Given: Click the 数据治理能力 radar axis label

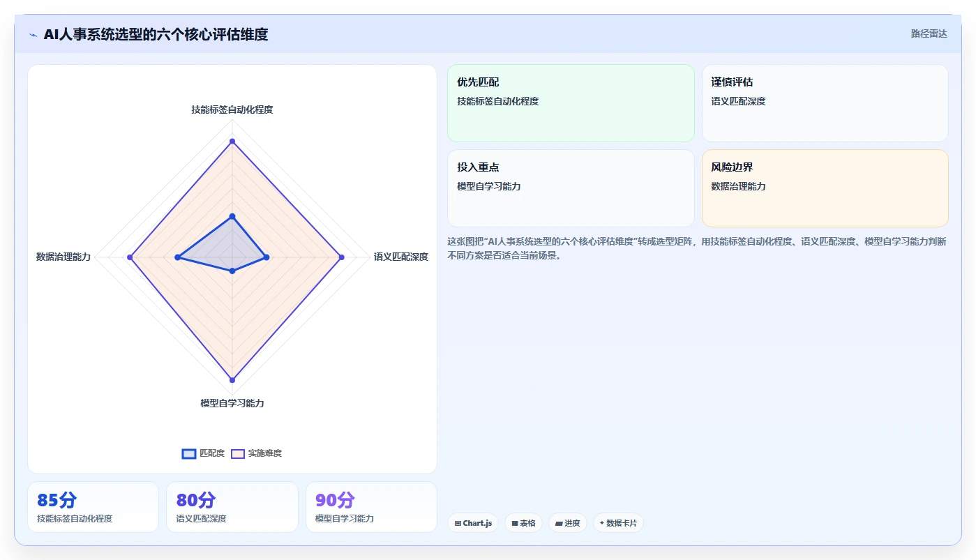Looking at the screenshot, I should (x=63, y=257).
